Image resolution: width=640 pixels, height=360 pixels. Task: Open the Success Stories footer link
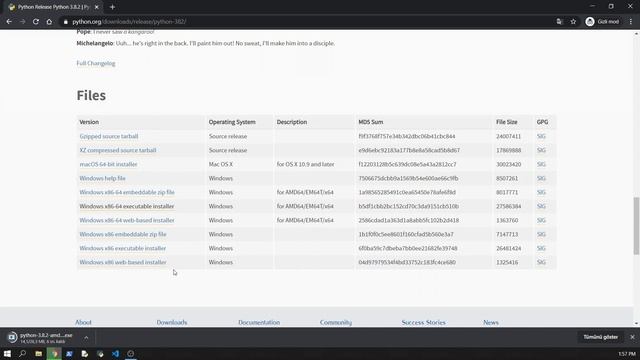[423, 322]
